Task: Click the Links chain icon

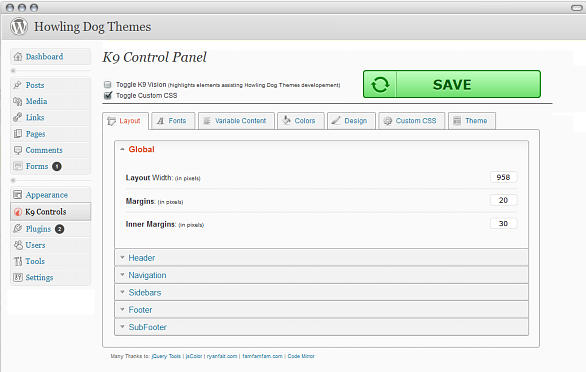Action: pyautogui.click(x=17, y=117)
